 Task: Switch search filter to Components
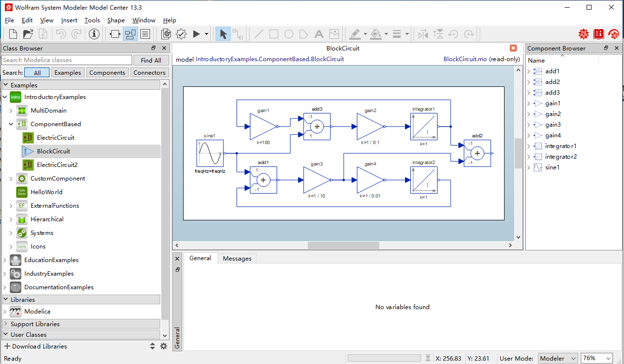(x=107, y=72)
